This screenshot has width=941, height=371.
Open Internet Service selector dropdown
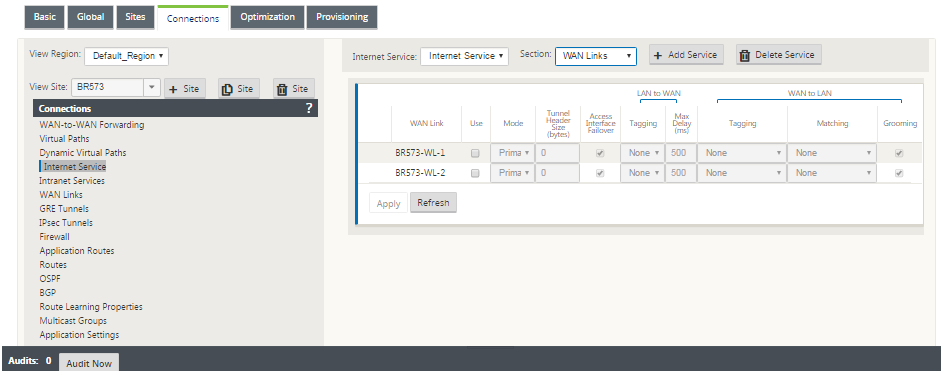[464, 56]
